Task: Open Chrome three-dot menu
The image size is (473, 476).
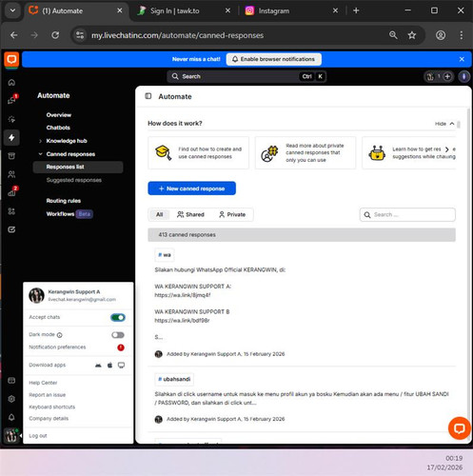Action: coord(462,35)
